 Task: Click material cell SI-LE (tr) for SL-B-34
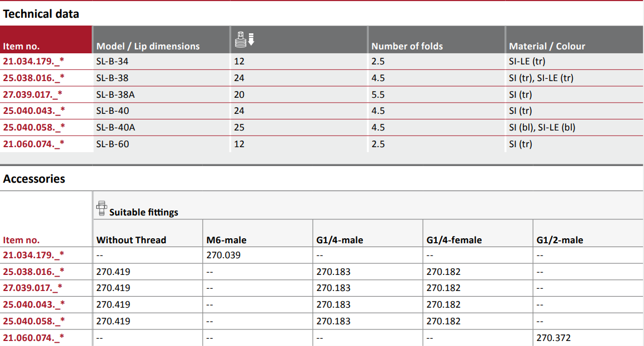tap(527, 62)
